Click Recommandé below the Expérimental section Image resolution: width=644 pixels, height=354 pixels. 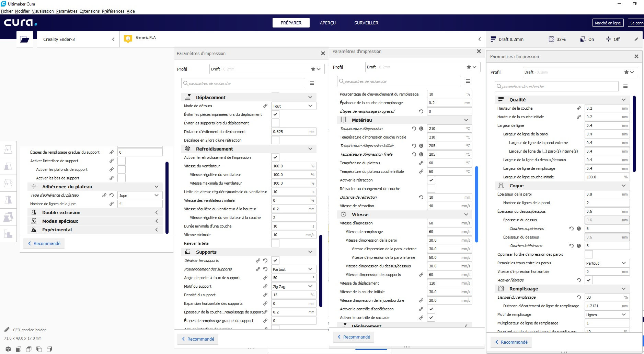(44, 243)
